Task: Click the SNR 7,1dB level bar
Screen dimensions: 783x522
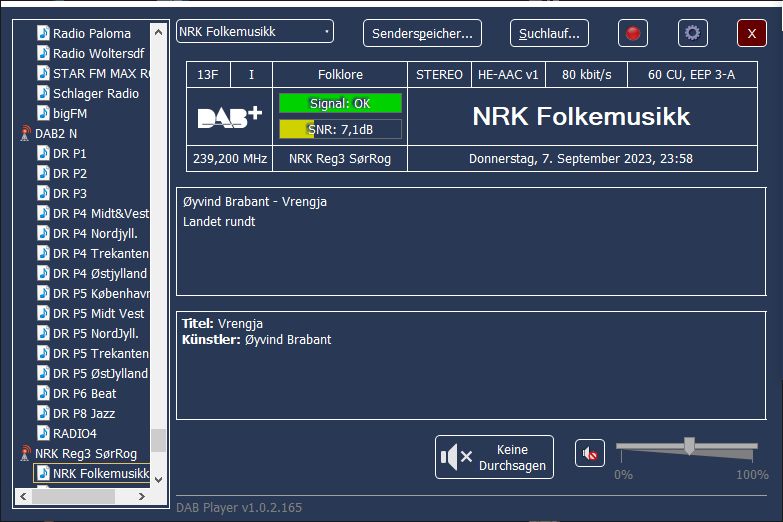Action: click(x=340, y=129)
